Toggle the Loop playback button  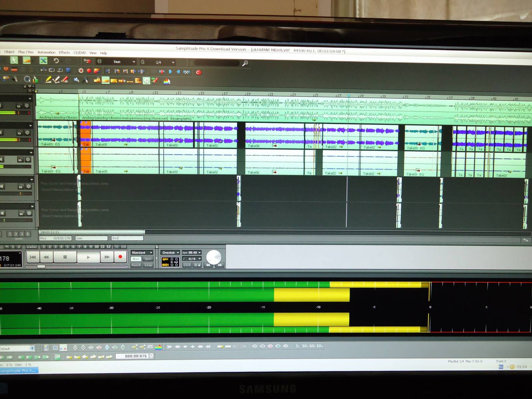point(148,265)
